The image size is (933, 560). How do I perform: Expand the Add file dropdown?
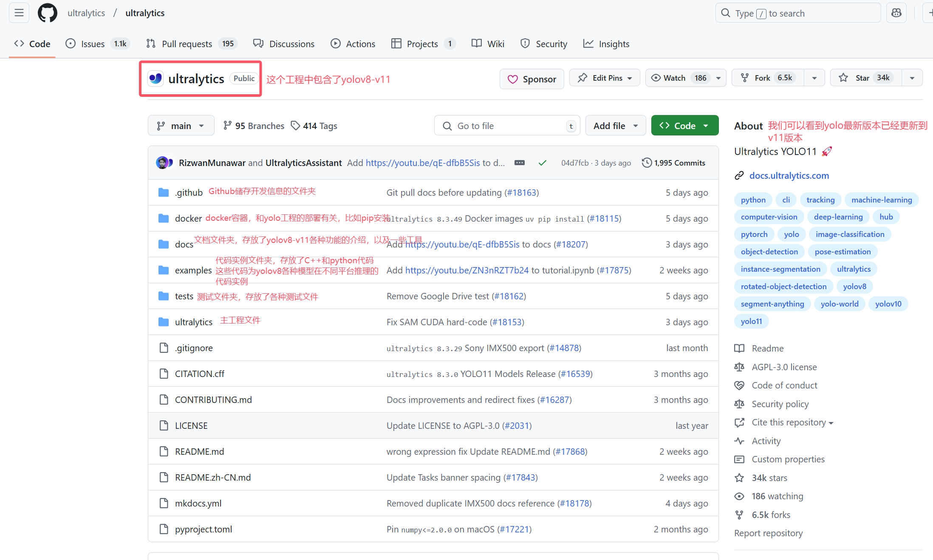pyautogui.click(x=616, y=126)
